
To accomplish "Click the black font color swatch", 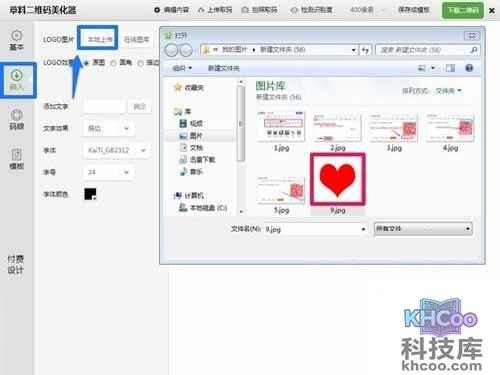I will coord(90,194).
